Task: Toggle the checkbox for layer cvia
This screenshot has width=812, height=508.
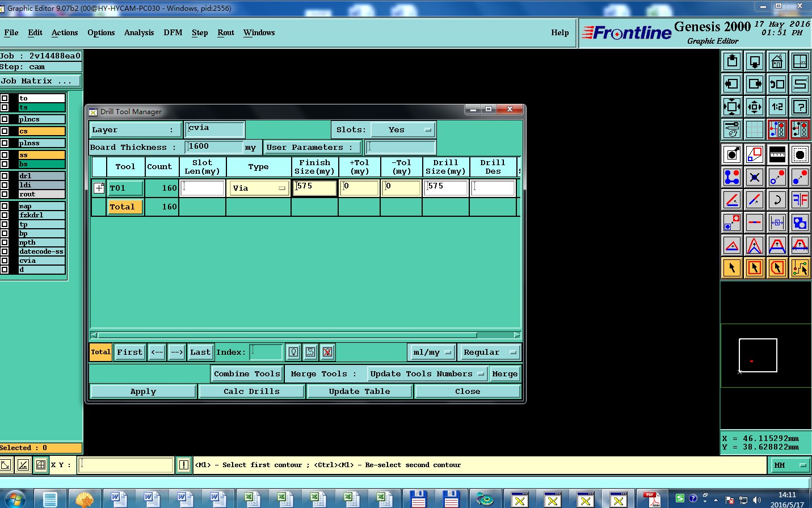Action: click(x=5, y=261)
